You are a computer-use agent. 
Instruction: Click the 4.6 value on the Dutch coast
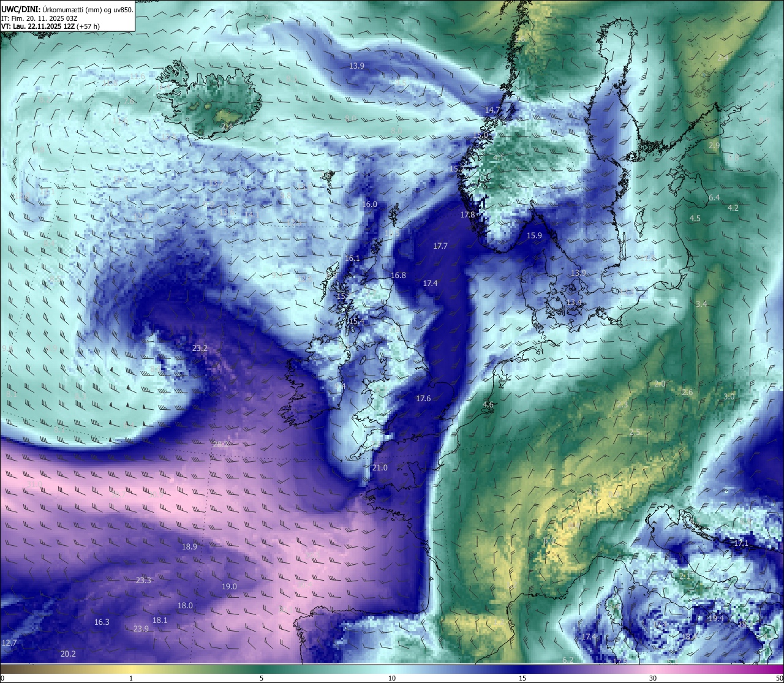click(x=488, y=405)
